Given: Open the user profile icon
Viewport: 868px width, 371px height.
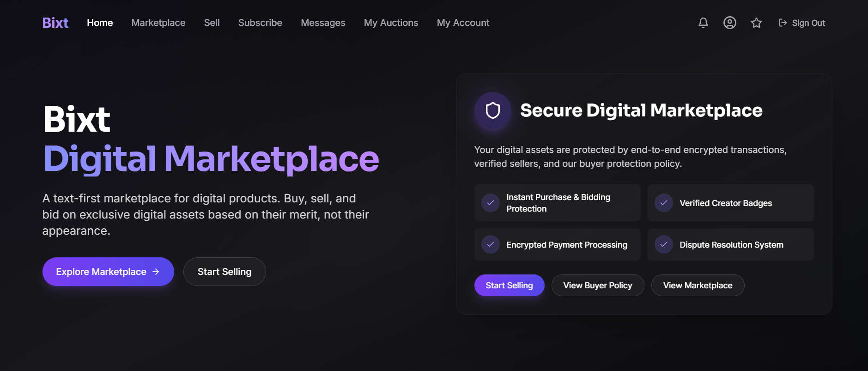Looking at the screenshot, I should click(729, 23).
